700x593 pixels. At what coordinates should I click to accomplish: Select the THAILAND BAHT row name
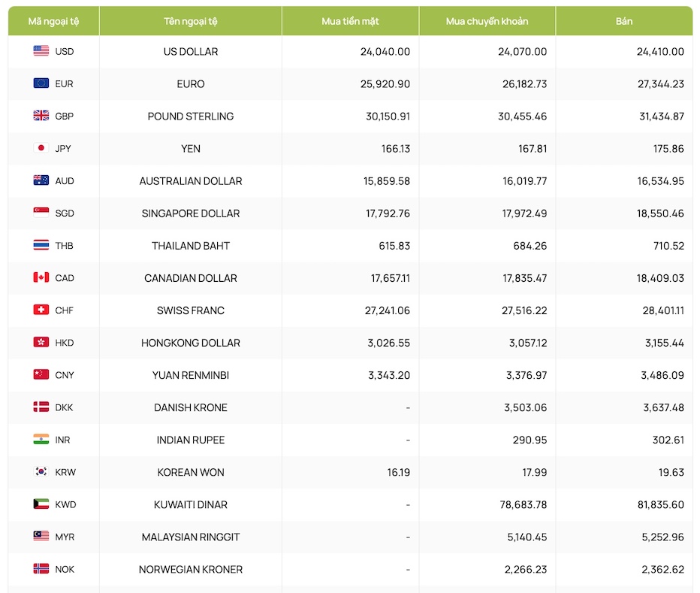pos(191,246)
